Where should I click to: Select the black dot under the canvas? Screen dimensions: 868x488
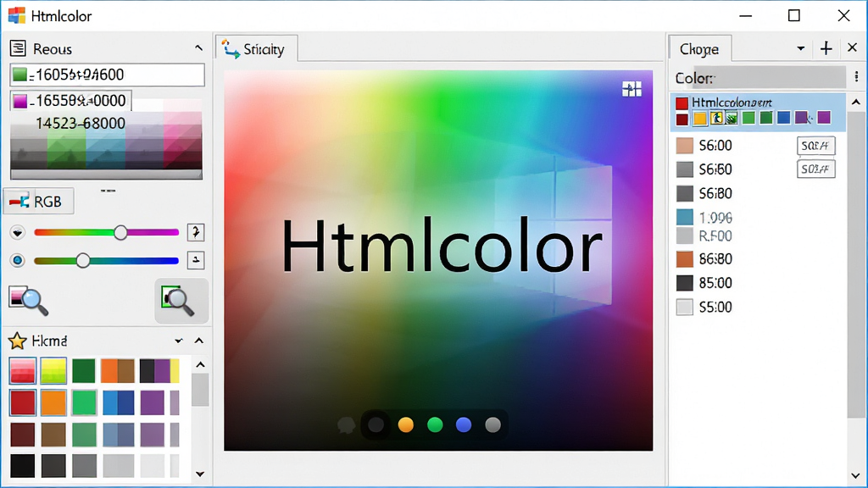click(376, 425)
